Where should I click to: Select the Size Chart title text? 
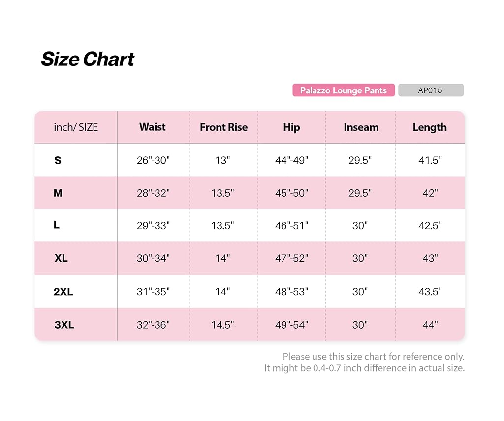point(88,59)
